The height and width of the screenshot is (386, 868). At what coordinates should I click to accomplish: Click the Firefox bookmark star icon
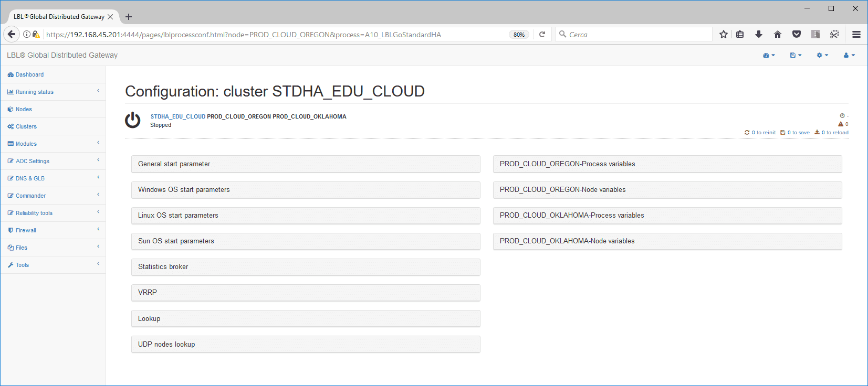tap(724, 34)
